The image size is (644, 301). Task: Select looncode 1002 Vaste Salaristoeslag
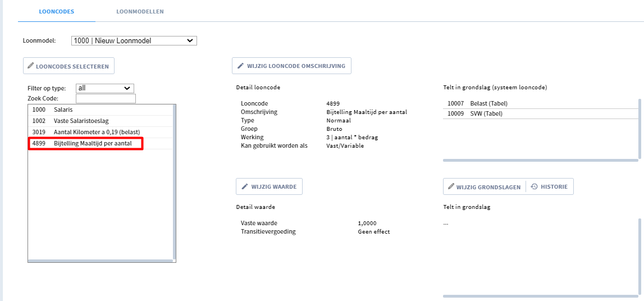101,121
